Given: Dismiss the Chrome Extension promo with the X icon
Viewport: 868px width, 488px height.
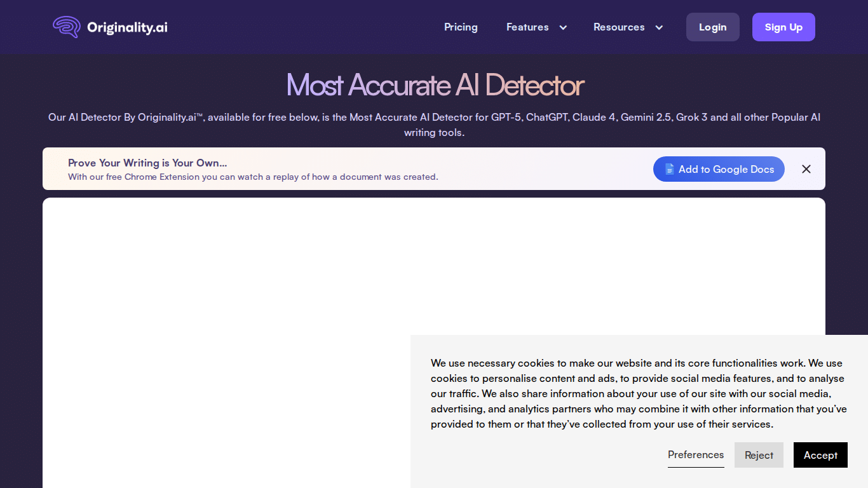Looking at the screenshot, I should (x=806, y=169).
